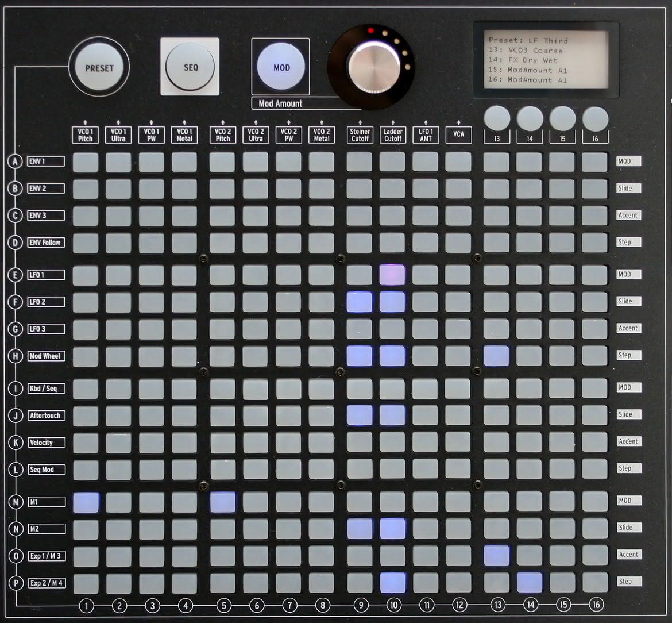Screen dimensions: 672x623
Task: Disable the Mod Wheel to Ladder Cutoff pad
Action: (392, 356)
